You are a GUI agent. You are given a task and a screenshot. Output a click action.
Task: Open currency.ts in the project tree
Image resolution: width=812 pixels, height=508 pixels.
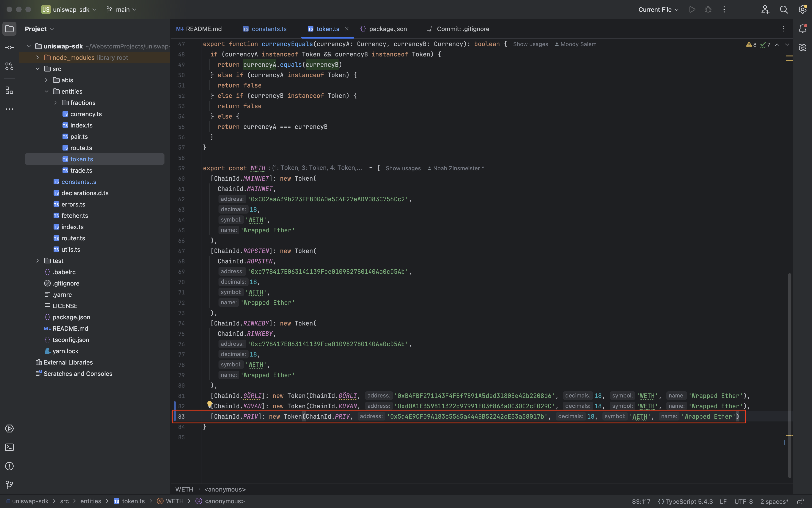(x=86, y=114)
